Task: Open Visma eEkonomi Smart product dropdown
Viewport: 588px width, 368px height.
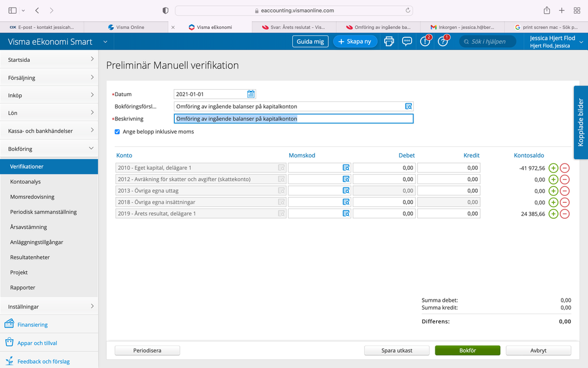Action: coord(105,42)
